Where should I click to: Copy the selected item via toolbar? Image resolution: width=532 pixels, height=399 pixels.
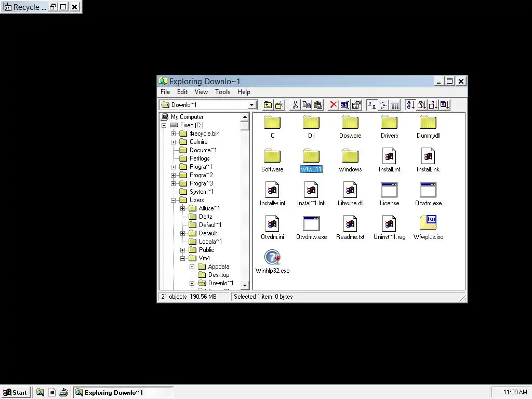pyautogui.click(x=307, y=105)
